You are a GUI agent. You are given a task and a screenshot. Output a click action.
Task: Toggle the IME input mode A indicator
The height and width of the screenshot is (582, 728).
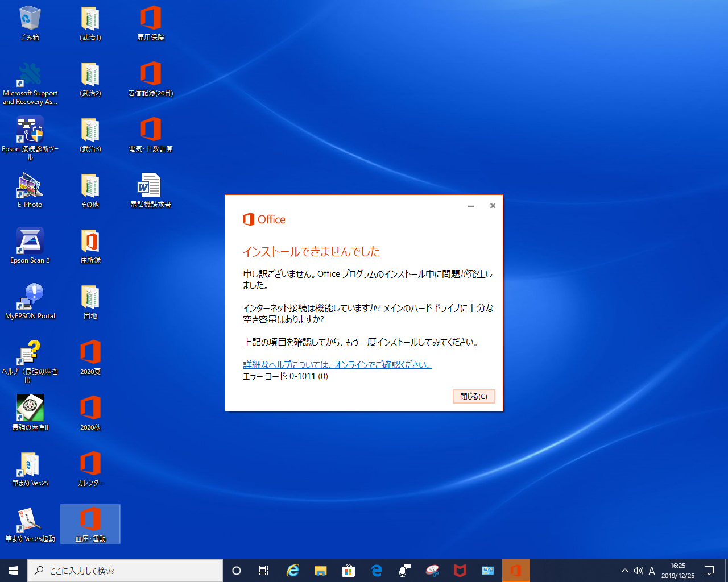pyautogui.click(x=652, y=571)
